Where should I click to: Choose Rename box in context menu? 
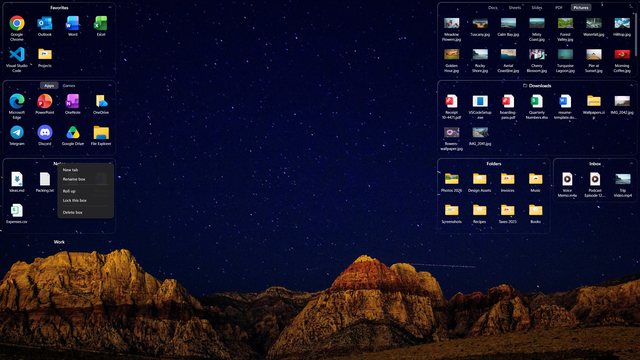click(x=85, y=179)
